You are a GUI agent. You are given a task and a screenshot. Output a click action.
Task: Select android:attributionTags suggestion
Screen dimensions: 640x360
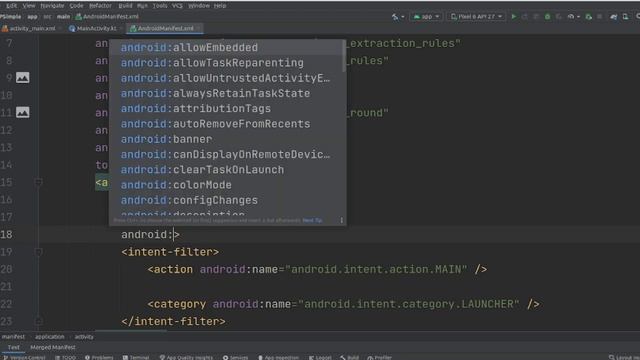pos(227,109)
